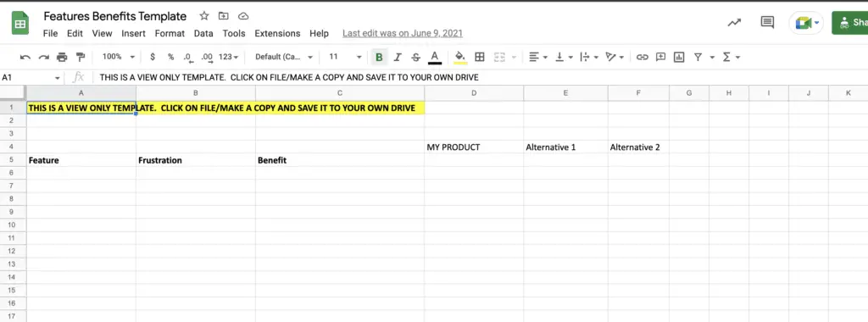
Task: Open the filter views dropdown arrow
Action: tap(712, 57)
